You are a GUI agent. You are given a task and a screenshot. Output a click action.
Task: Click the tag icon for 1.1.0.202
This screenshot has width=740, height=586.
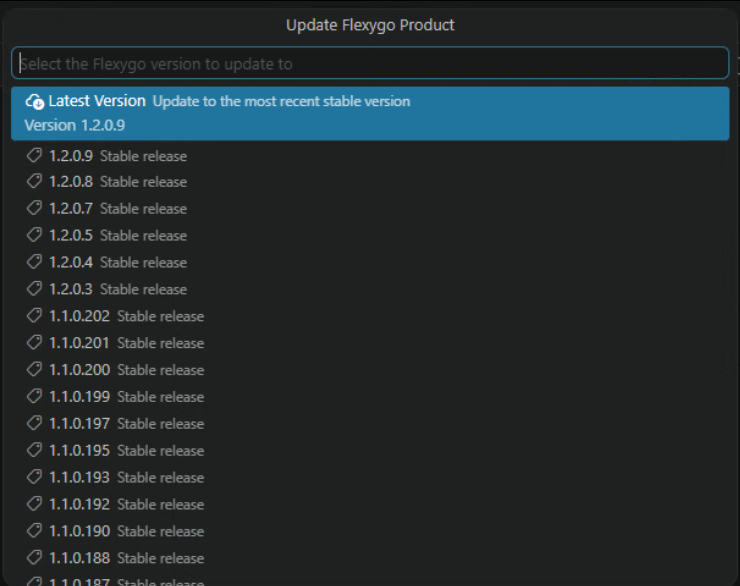click(x=34, y=316)
